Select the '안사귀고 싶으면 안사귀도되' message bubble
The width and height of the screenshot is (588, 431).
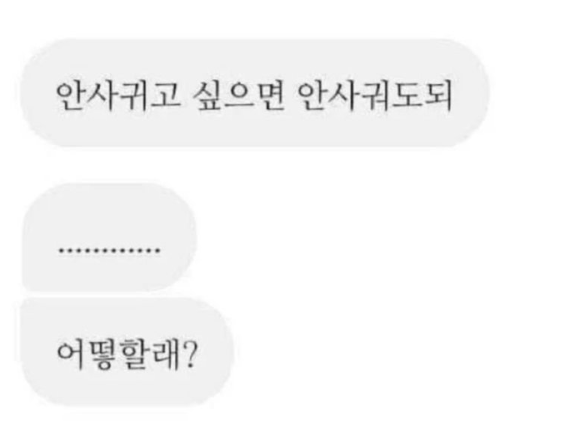click(x=254, y=93)
